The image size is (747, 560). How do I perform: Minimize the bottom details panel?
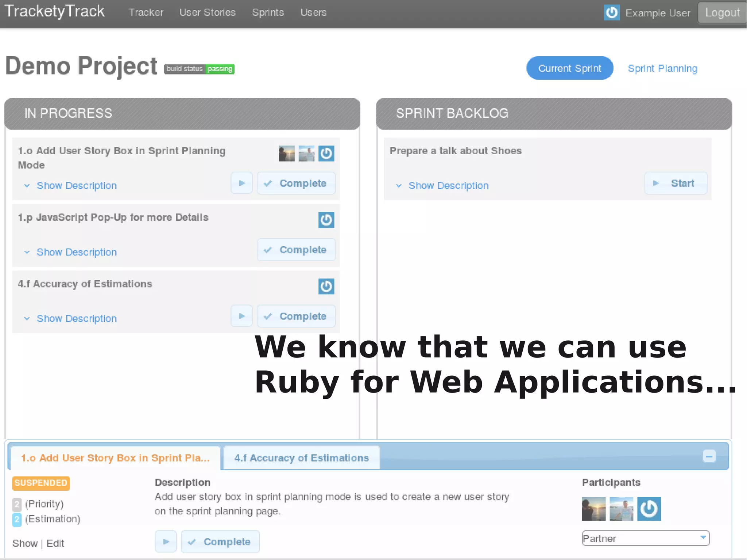tap(709, 456)
